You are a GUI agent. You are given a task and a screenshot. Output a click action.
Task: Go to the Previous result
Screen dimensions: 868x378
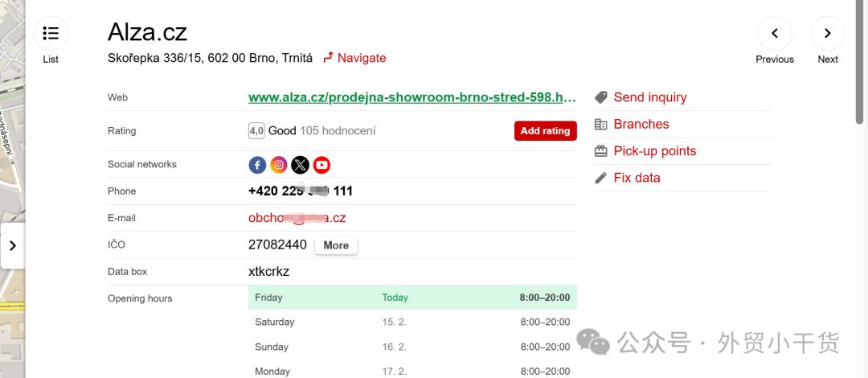(775, 34)
